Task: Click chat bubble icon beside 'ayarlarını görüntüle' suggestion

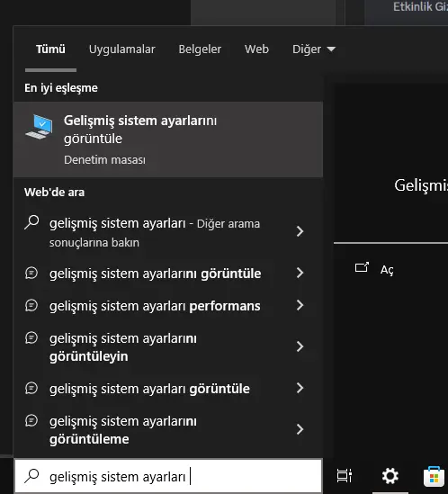Action: tap(31, 273)
